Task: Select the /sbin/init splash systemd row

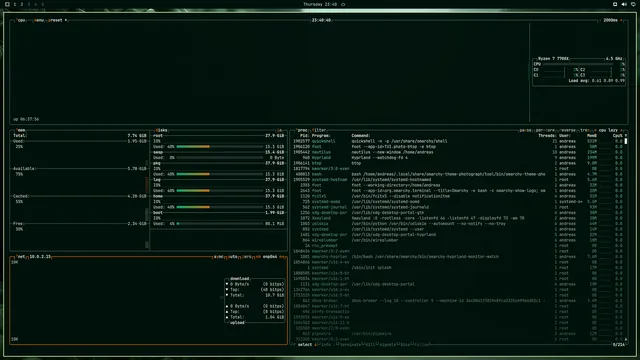Action: pos(458,268)
